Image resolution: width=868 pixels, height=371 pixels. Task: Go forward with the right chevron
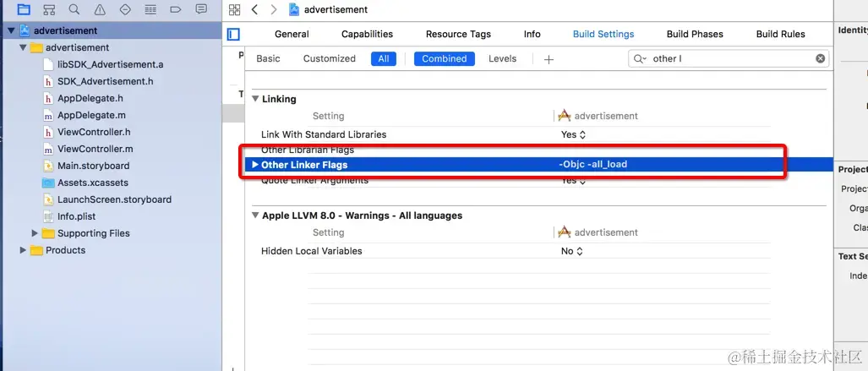click(x=274, y=9)
